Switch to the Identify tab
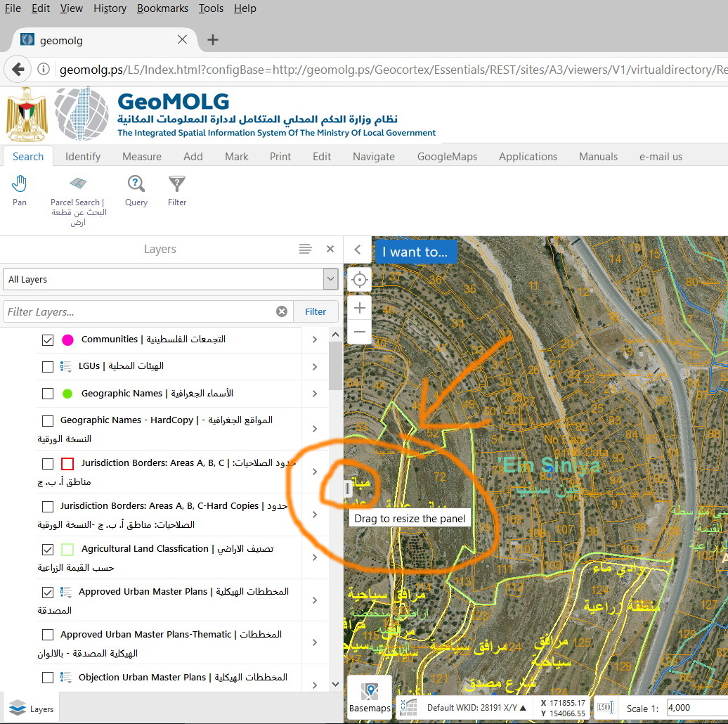Screen dimensions: 728x724 [83, 157]
